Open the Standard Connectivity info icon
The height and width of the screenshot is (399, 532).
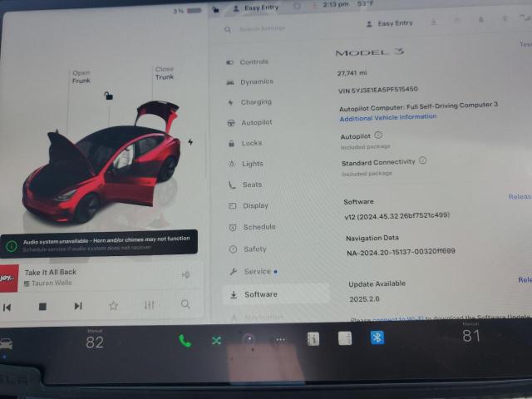point(423,160)
